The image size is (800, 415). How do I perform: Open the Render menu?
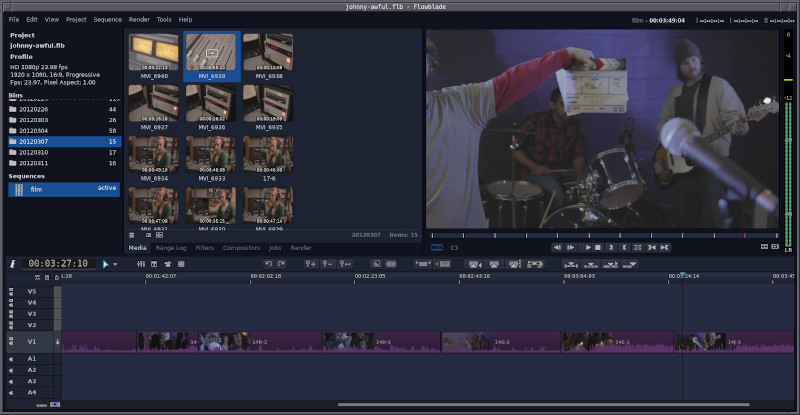(x=139, y=19)
